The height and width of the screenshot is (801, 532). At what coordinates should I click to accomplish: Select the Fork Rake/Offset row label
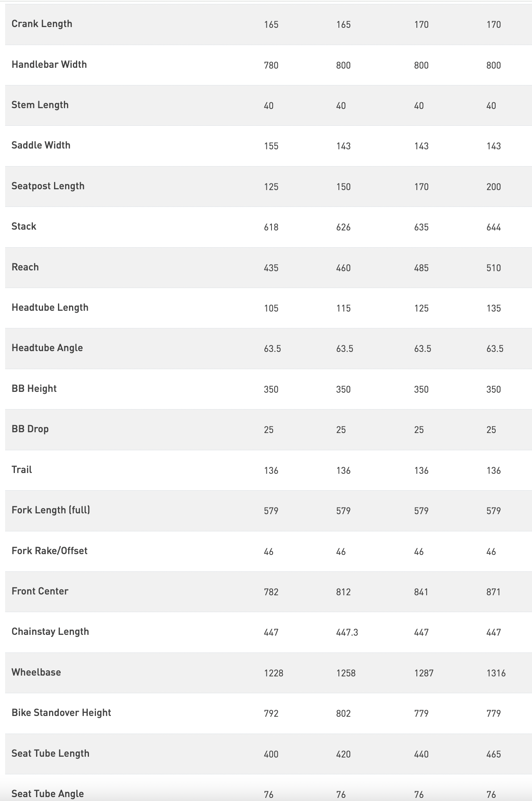click(49, 551)
